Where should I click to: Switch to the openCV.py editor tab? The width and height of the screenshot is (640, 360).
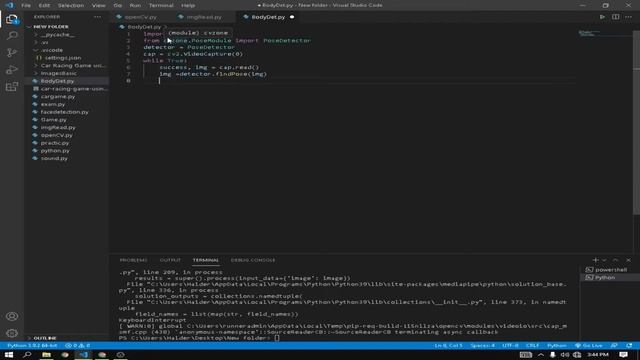pyautogui.click(x=140, y=17)
